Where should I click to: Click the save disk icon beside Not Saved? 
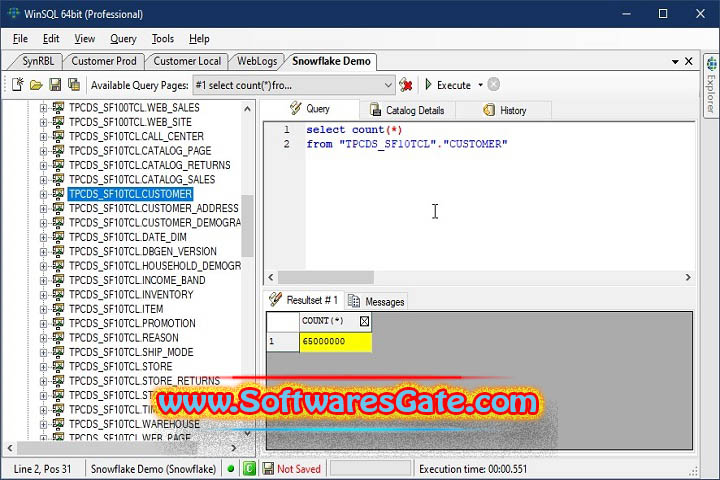tap(268, 469)
